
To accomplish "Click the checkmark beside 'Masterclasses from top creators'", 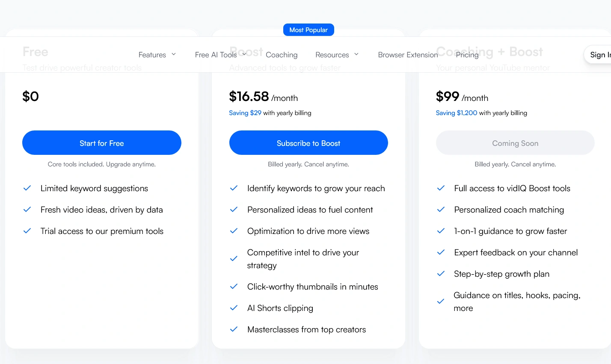I will (234, 329).
